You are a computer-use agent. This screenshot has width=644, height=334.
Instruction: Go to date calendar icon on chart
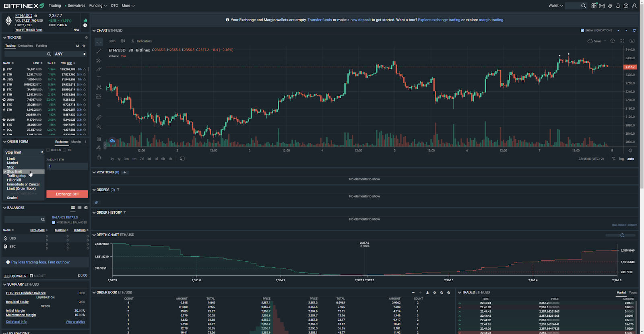point(182,159)
